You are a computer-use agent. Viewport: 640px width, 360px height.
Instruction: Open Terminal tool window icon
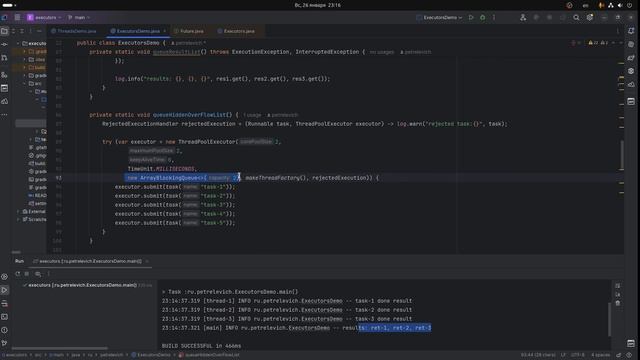point(4,317)
